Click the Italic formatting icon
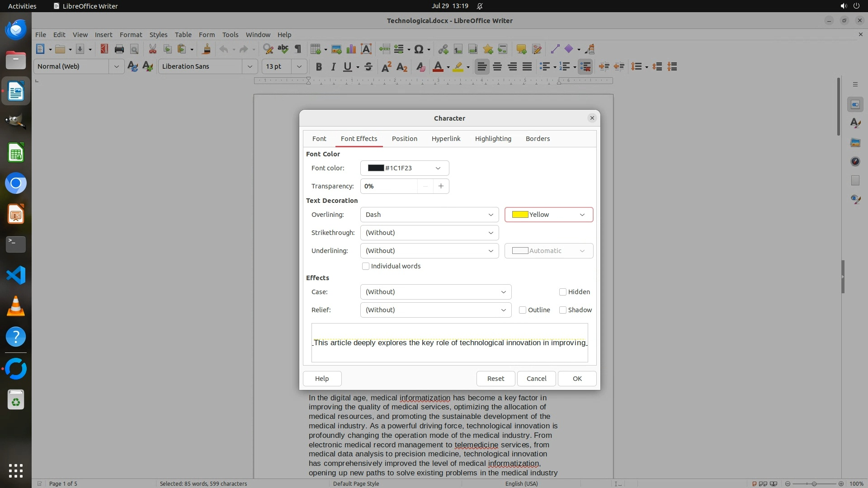This screenshot has height=488, width=868. tap(333, 67)
